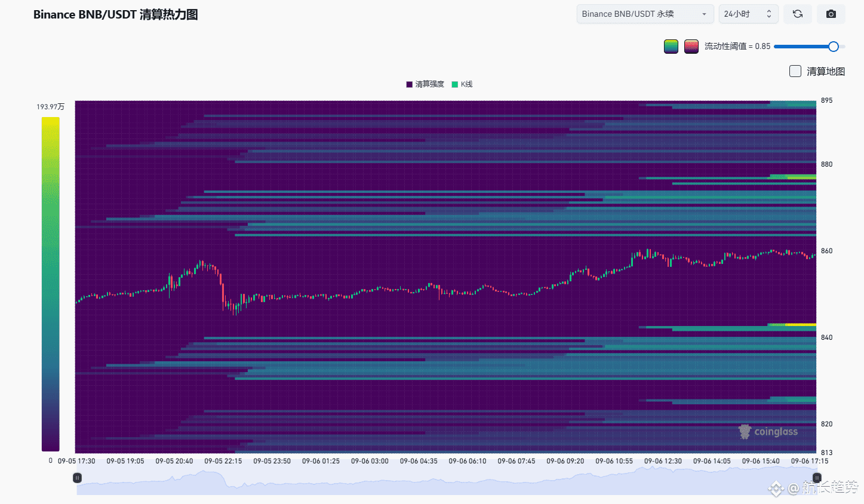Click the 09-06 03:00 time label

pyautogui.click(x=370, y=461)
